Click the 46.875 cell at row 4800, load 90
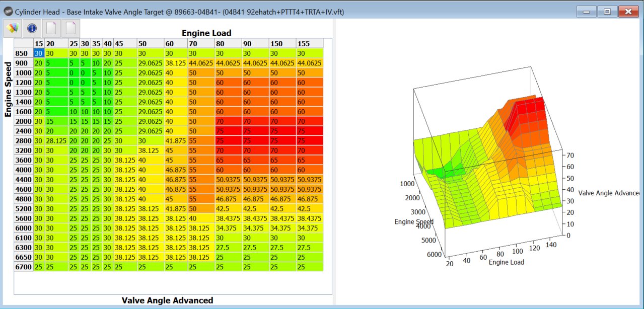 (255, 199)
